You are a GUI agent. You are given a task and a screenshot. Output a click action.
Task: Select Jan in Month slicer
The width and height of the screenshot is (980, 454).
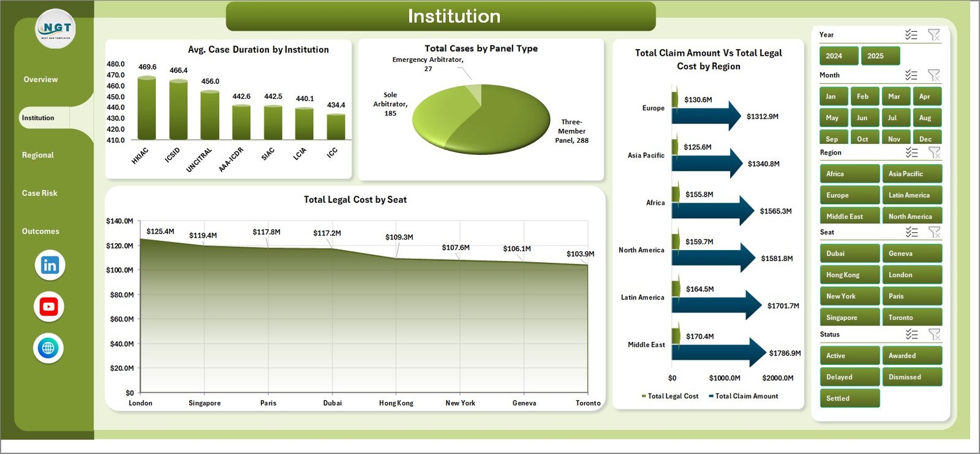(834, 96)
